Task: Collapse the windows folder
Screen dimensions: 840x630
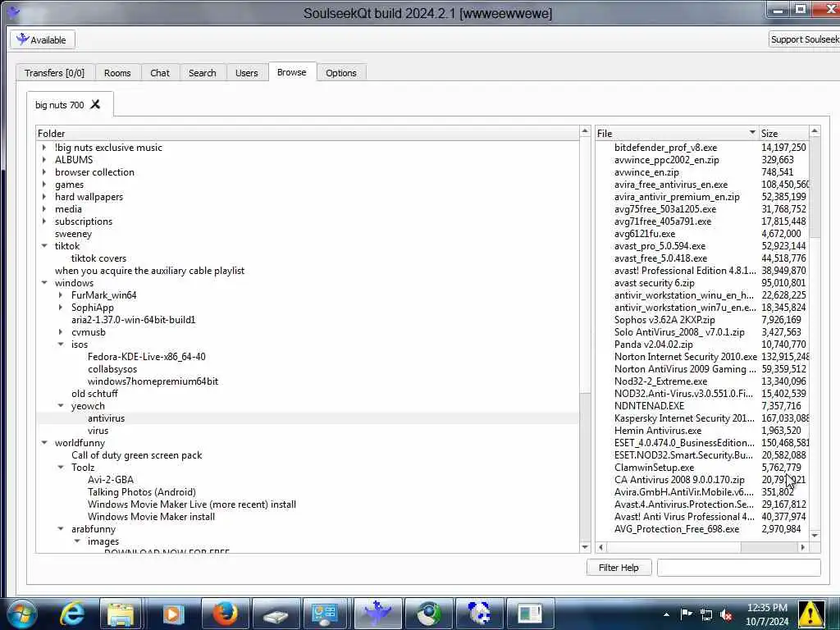Action: pos(44,283)
